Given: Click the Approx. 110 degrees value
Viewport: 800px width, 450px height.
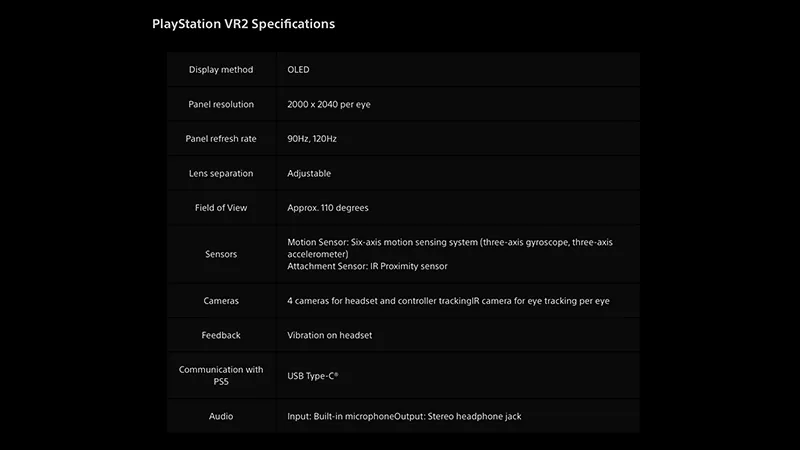Looking at the screenshot, I should pyautogui.click(x=328, y=208).
